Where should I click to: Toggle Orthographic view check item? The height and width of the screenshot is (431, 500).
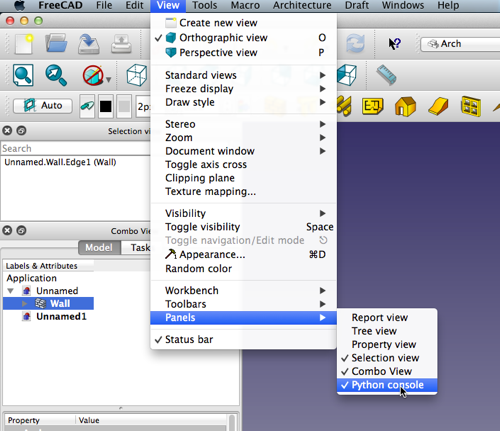coord(243,38)
